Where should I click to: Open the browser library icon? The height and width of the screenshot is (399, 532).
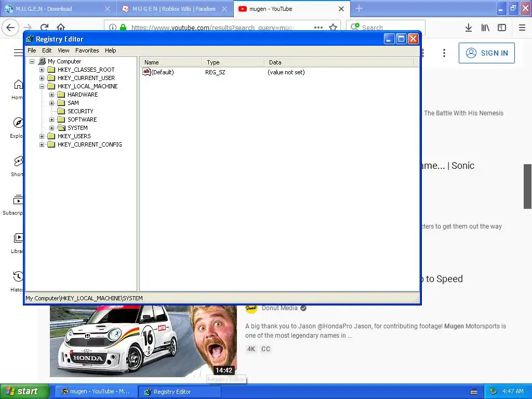(x=485, y=28)
